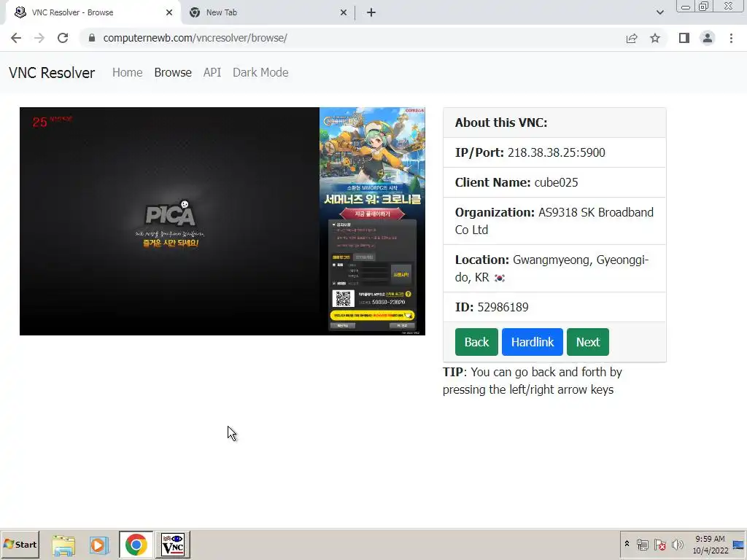The image size is (747, 560).
Task: Share this page icon in address bar
Action: pyautogui.click(x=632, y=38)
